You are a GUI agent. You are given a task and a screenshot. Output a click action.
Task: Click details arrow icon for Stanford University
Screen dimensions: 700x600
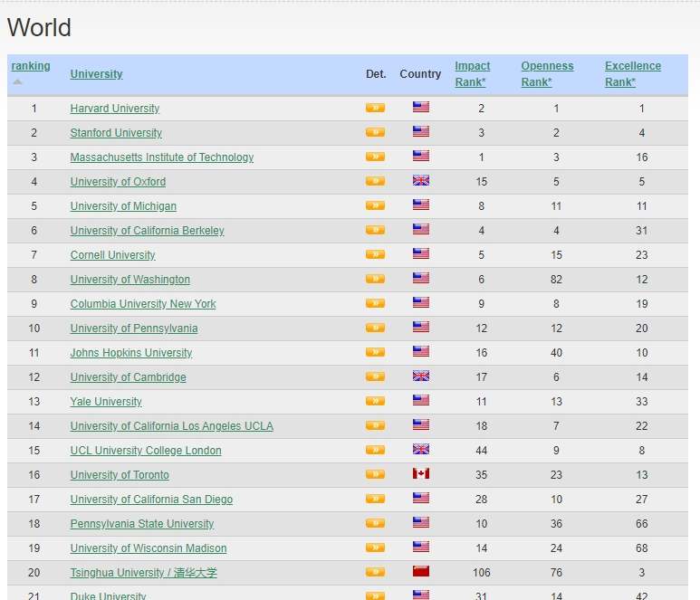point(375,132)
